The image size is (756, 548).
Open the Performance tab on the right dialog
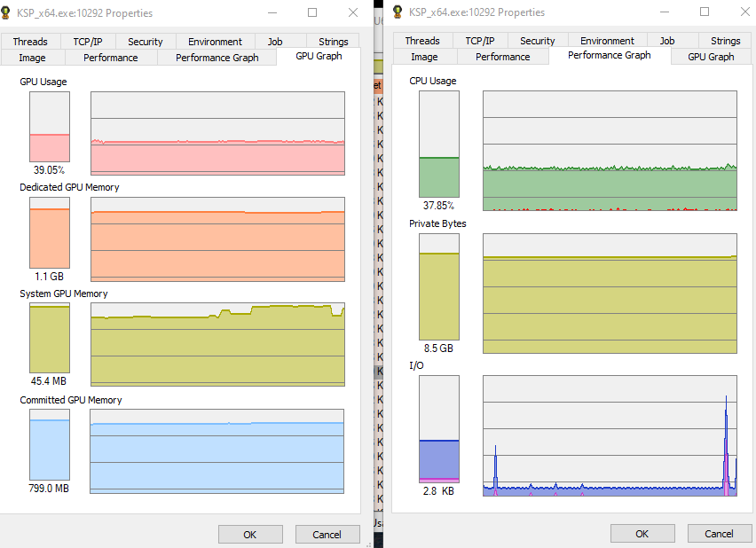502,55
